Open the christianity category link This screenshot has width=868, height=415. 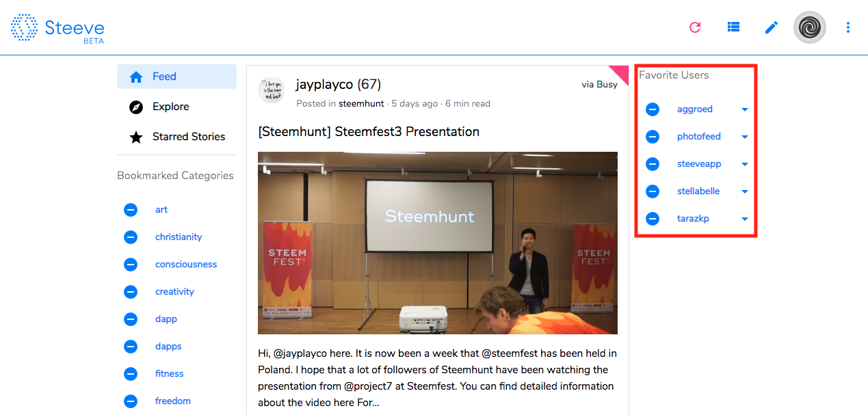(179, 237)
